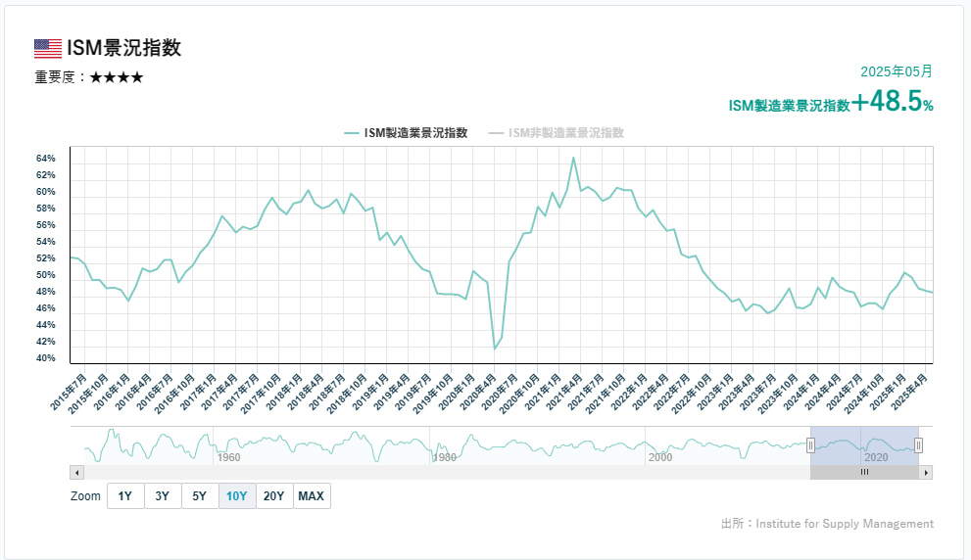Viewport: 971px width, 560px height.
Task: Click the 40% y-axis label
Action: [x=46, y=358]
